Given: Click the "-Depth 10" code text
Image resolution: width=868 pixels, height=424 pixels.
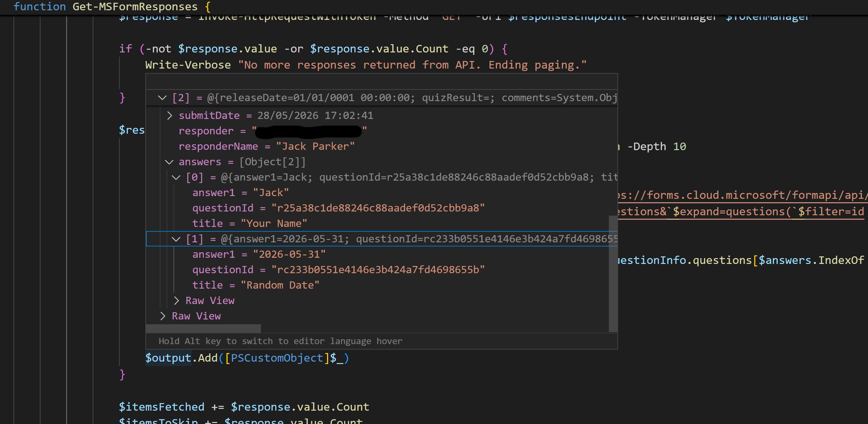Looking at the screenshot, I should tap(656, 147).
